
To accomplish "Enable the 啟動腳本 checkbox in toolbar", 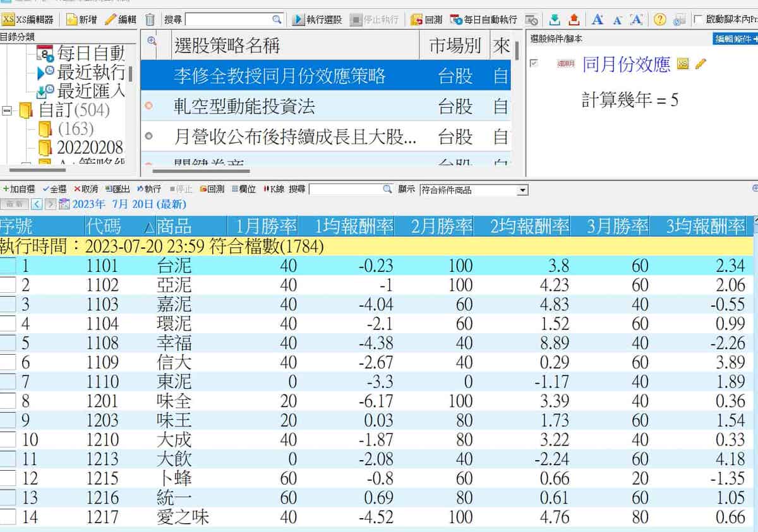I will pos(698,20).
